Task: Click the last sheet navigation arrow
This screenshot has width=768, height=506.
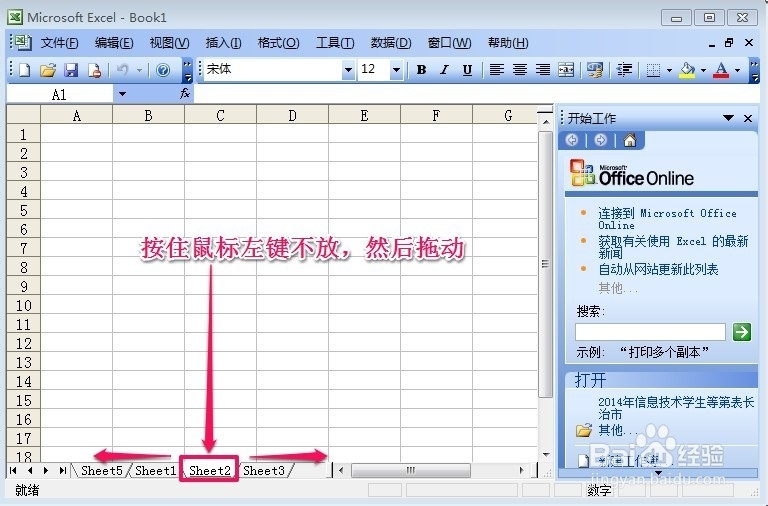Action: pyautogui.click(x=63, y=471)
